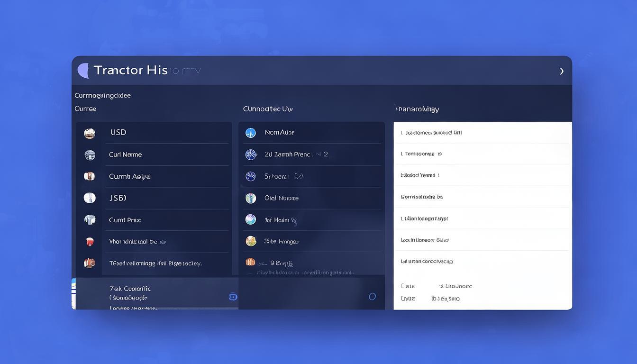Select the Curnt Priıc list entry

click(x=125, y=220)
